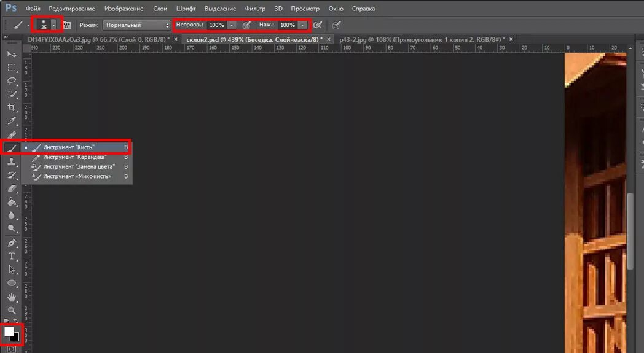Open the Непрозр. opacity slider arrow
The image size is (644, 353).
[231, 25]
